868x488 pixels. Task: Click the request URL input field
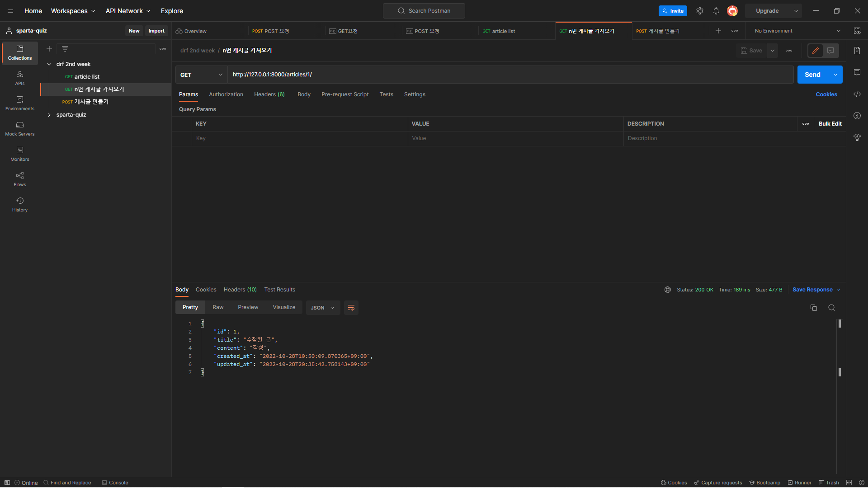click(510, 75)
